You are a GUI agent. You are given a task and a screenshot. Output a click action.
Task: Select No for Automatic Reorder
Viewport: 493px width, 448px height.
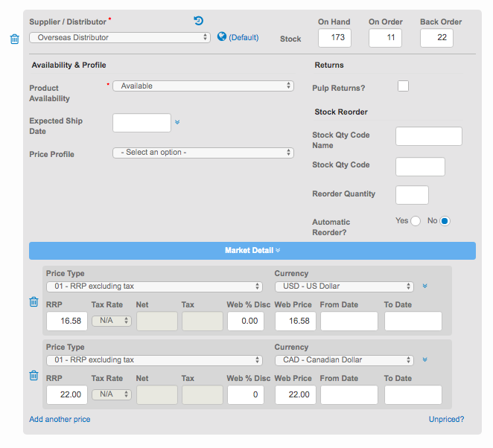pos(445,221)
